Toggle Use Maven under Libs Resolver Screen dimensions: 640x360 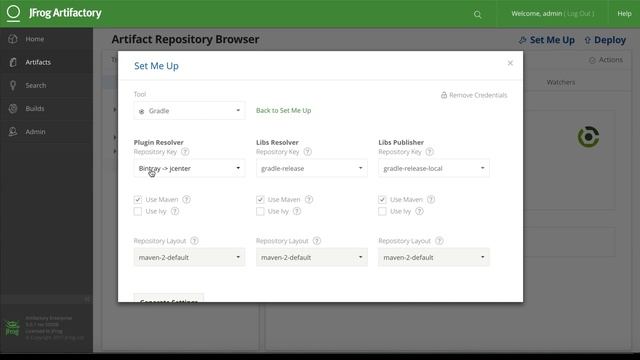[x=260, y=200]
